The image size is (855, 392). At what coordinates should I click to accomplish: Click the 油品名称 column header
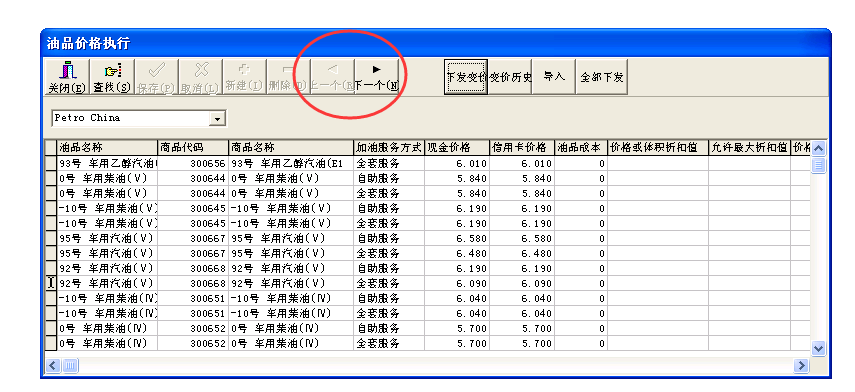(x=107, y=148)
